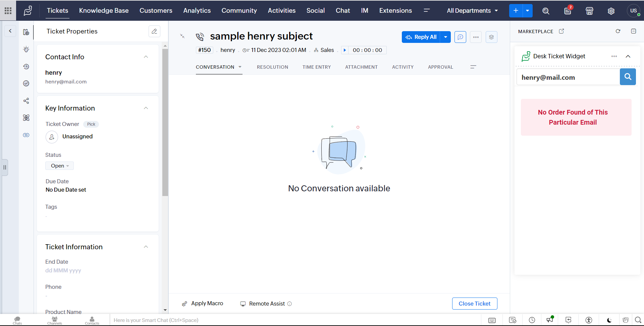This screenshot has height=326, width=644.
Task: Click the notifications icon with badge
Action: (568, 11)
